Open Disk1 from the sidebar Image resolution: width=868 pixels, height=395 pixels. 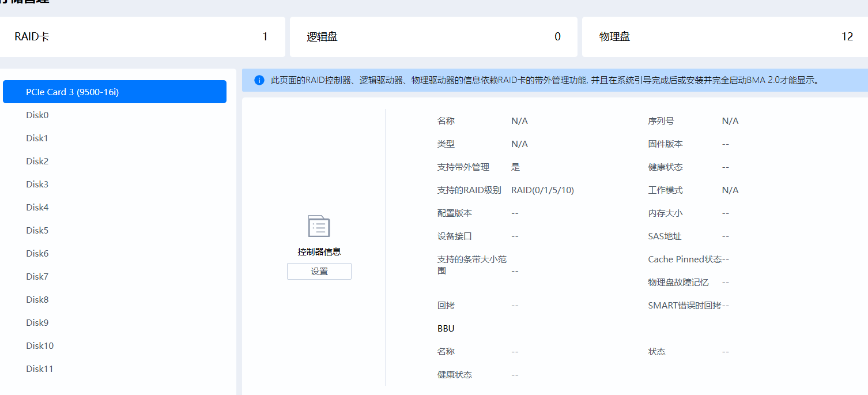point(37,138)
